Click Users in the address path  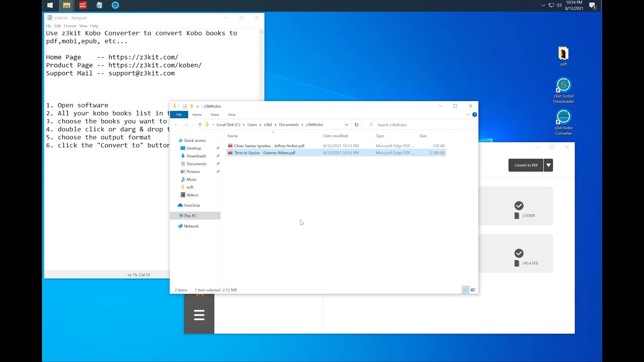point(252,125)
